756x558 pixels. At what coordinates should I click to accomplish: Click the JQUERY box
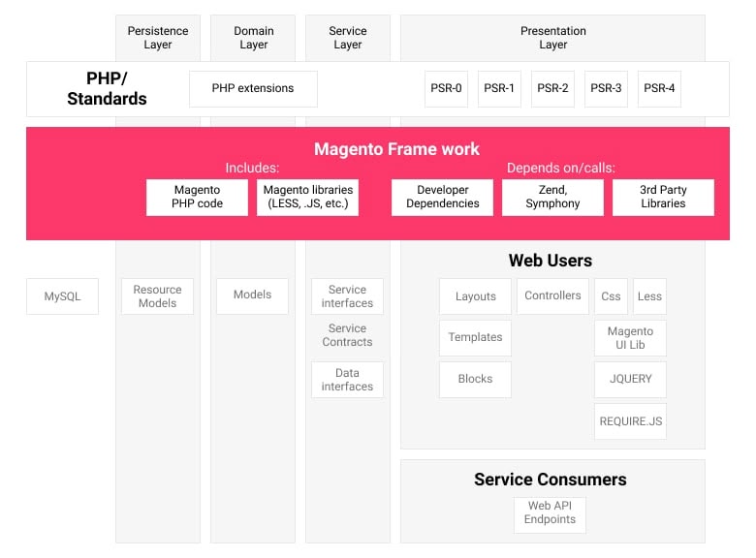point(630,379)
